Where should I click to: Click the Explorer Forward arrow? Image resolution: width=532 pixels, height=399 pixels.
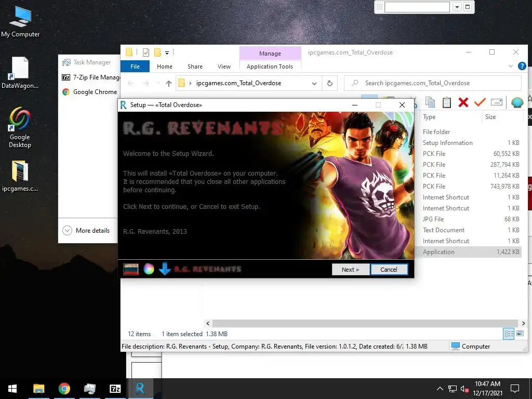tap(145, 83)
